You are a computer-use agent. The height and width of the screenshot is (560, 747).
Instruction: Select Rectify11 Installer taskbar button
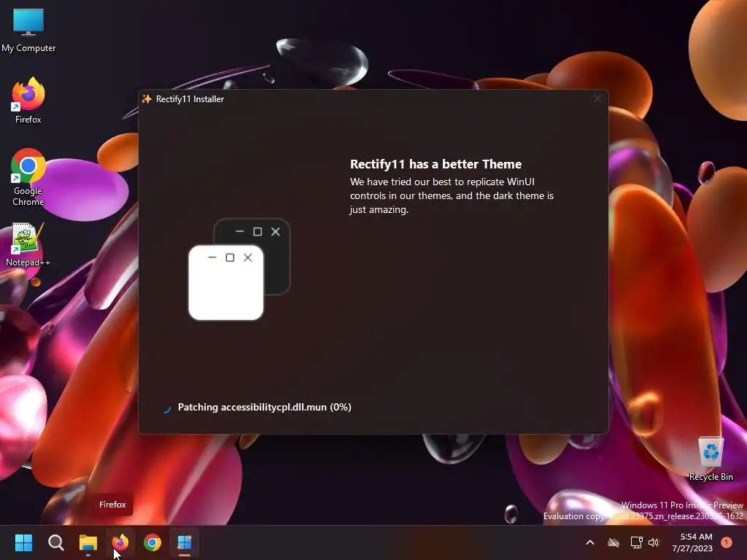[x=185, y=542]
